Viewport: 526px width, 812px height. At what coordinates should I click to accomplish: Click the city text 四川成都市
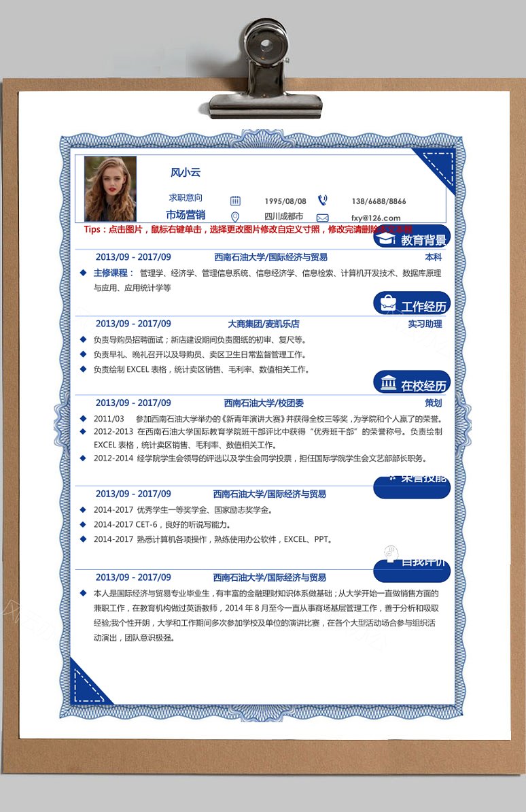283,216
